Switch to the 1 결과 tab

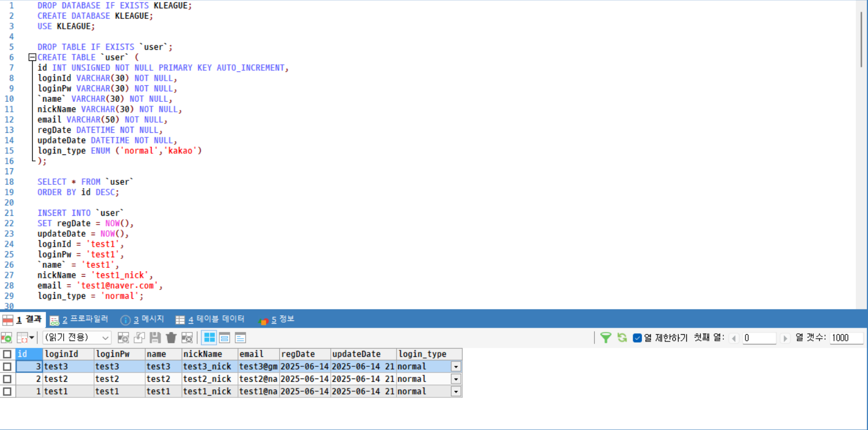pyautogui.click(x=22, y=319)
